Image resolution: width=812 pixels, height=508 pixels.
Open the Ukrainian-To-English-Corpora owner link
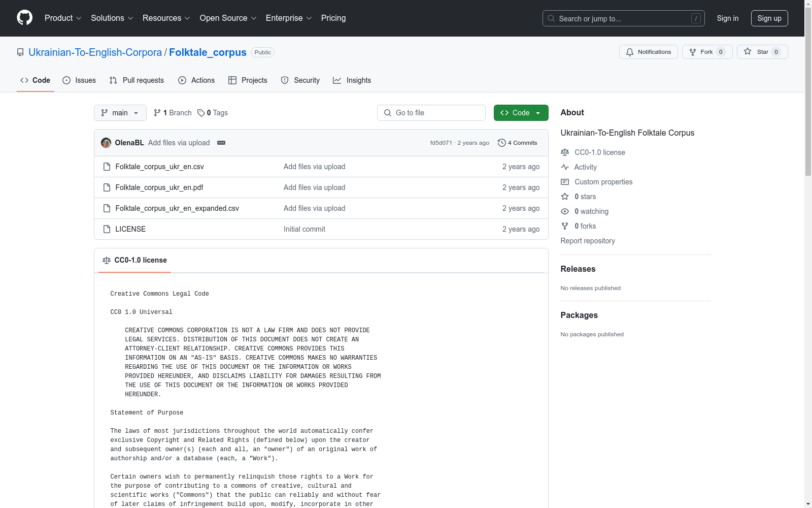[x=95, y=52]
